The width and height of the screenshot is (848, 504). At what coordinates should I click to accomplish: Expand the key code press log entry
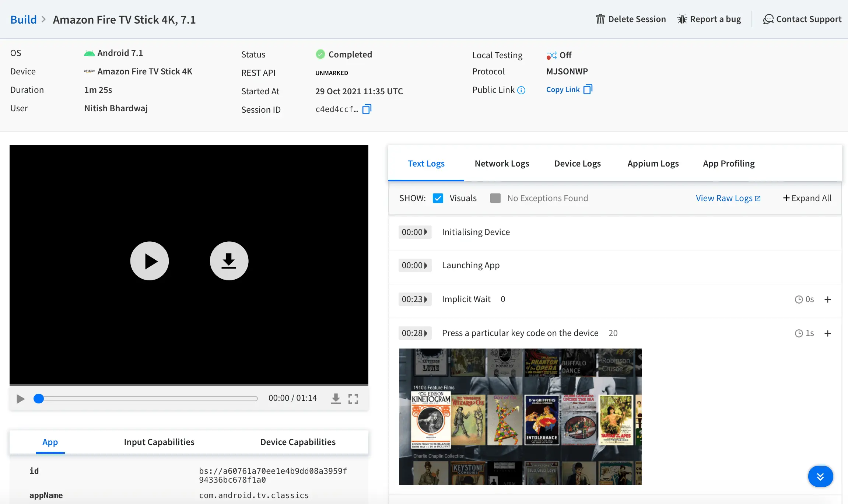click(827, 333)
